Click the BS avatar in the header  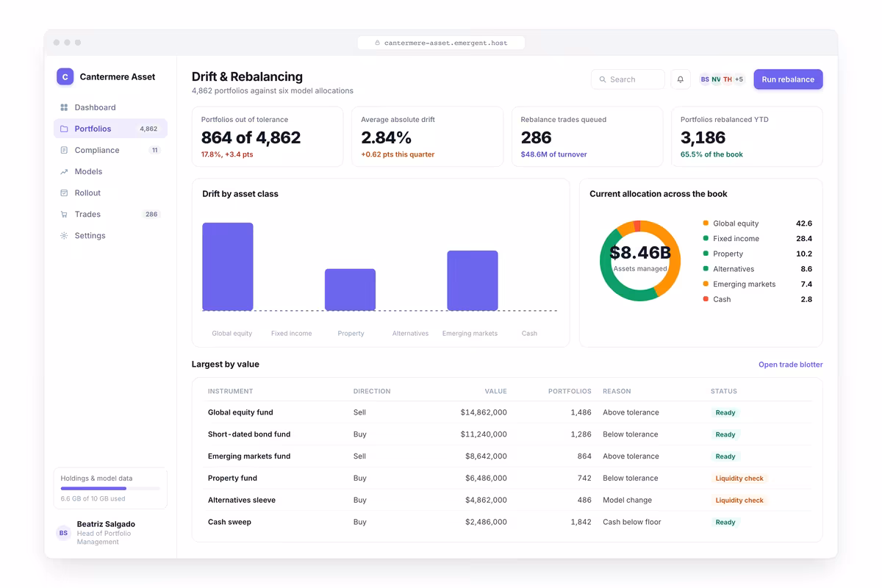coord(705,79)
